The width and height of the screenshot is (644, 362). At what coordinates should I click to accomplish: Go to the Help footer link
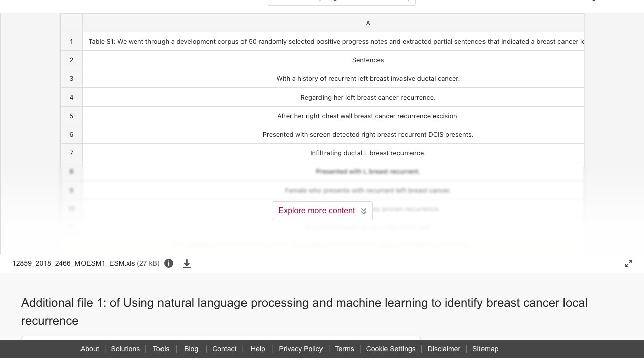[258, 349]
